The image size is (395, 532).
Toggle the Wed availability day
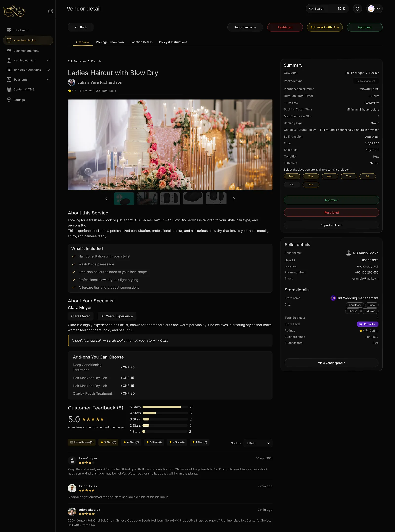(330, 176)
